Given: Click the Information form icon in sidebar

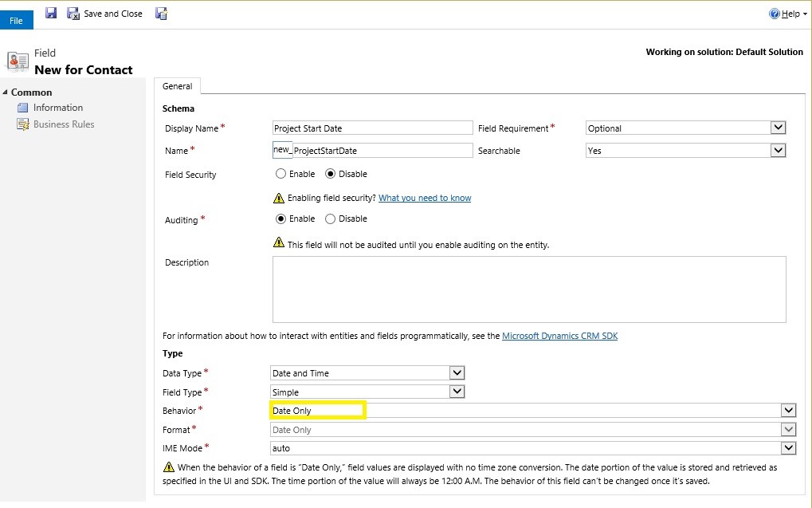Looking at the screenshot, I should (23, 108).
